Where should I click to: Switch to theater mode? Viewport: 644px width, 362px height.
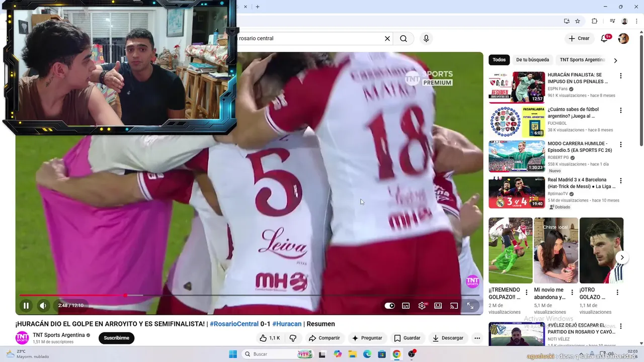(x=438, y=306)
